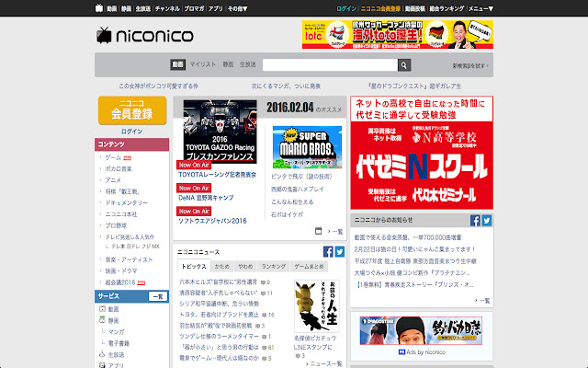Switch to the ランキング news tab
This screenshot has height=368, width=588.
click(274, 266)
